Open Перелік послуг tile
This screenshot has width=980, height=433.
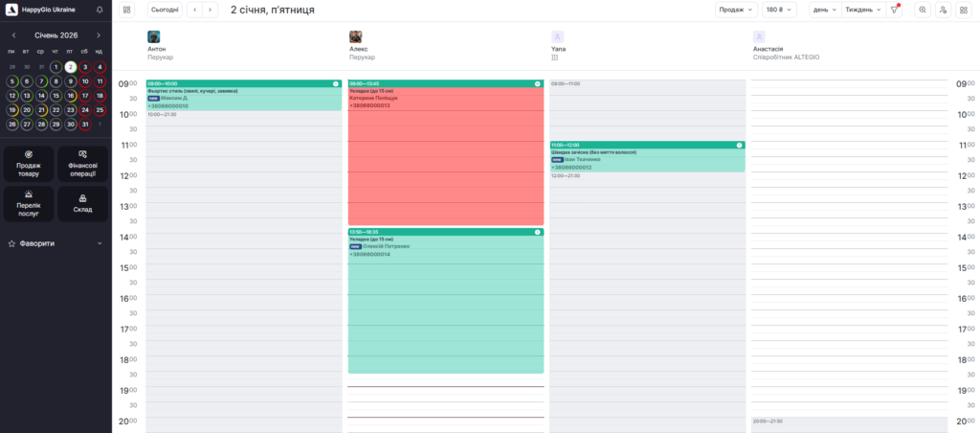click(29, 204)
